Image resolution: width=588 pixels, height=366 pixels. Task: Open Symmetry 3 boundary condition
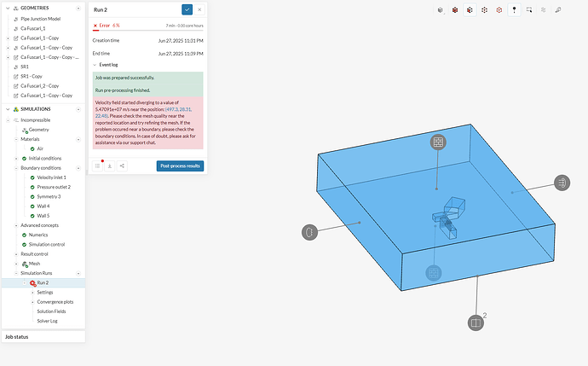click(x=49, y=197)
